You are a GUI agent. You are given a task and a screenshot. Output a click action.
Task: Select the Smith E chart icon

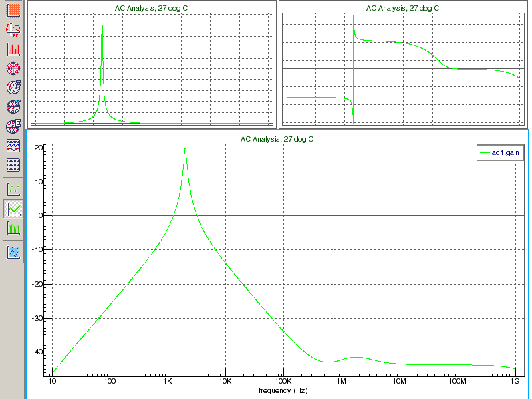coord(13,126)
